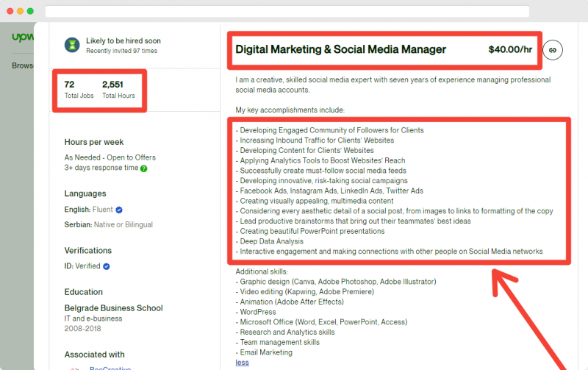The image size is (588, 370).
Task: Click the 'Email Marketing' line
Action: point(264,353)
